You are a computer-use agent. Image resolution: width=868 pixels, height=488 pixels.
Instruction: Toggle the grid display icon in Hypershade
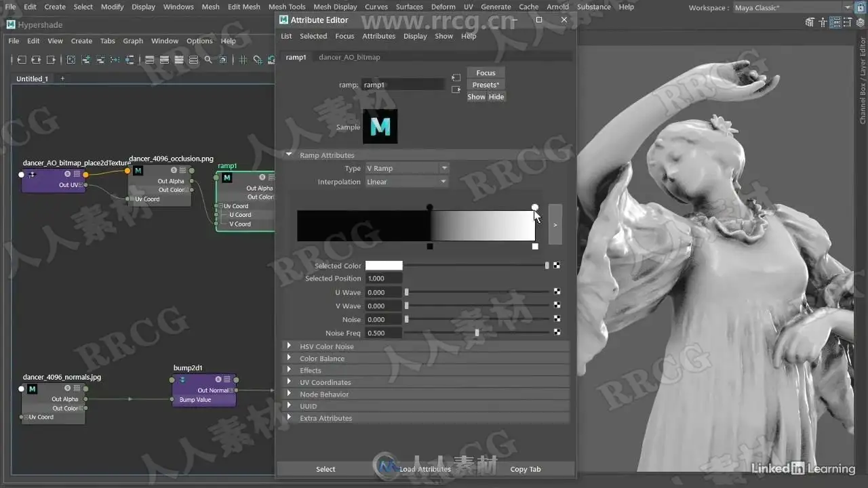pos(243,60)
